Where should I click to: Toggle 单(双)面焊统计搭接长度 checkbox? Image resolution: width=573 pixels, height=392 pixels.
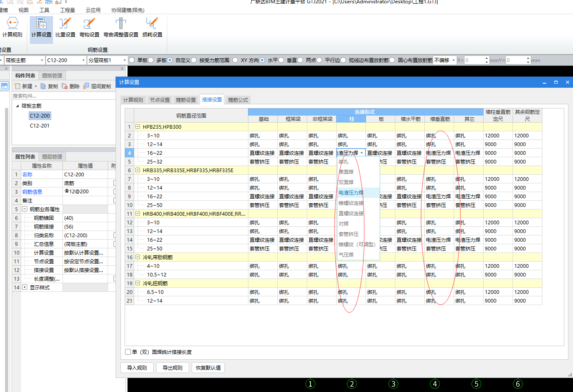click(128, 352)
